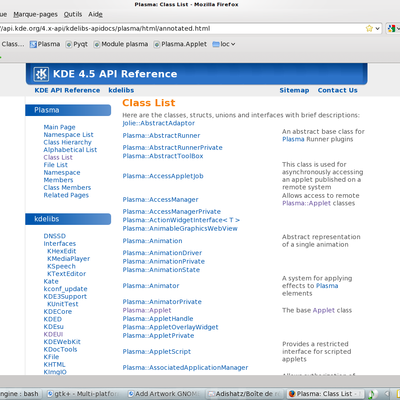Screen dimensions: 400x400
Task: Open the Plasma::AccessManager class
Action: (160, 200)
